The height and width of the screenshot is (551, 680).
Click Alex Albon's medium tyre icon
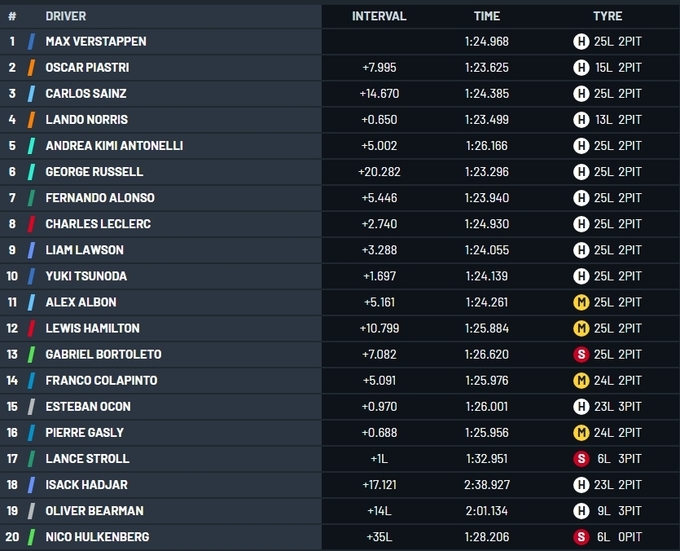579,302
